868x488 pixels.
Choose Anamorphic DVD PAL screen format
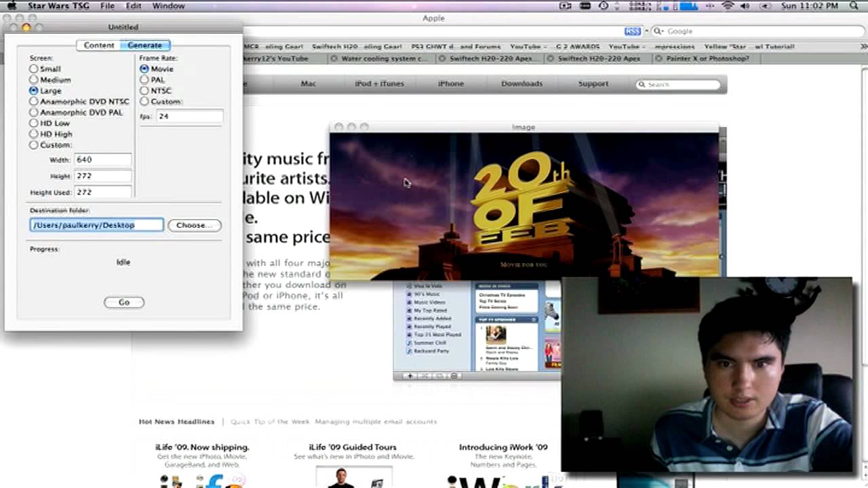coord(33,112)
